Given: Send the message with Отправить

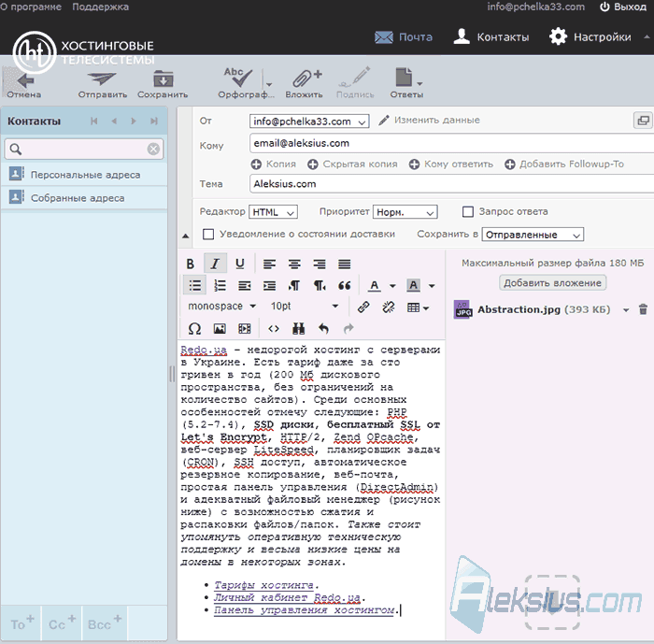Looking at the screenshot, I should (102, 85).
